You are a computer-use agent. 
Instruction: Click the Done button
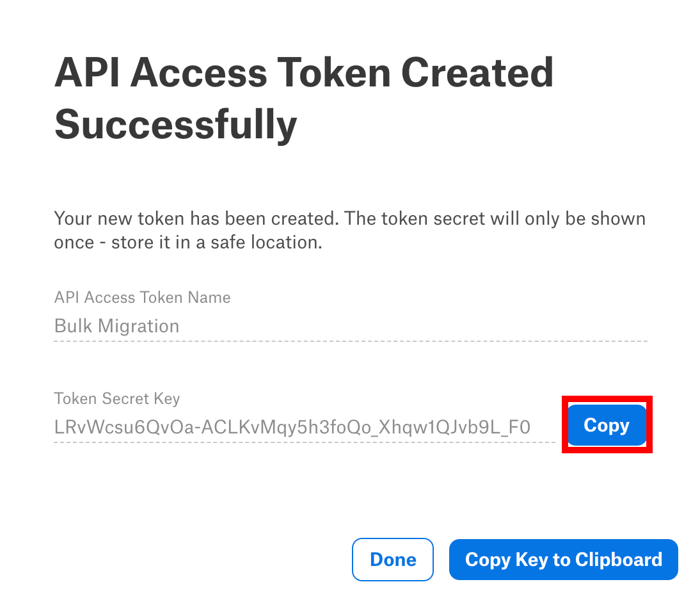click(392, 559)
